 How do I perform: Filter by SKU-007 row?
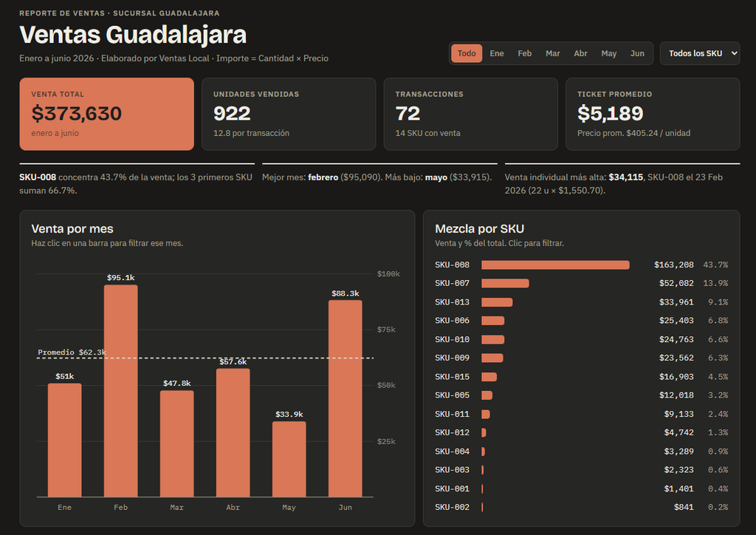(582, 283)
